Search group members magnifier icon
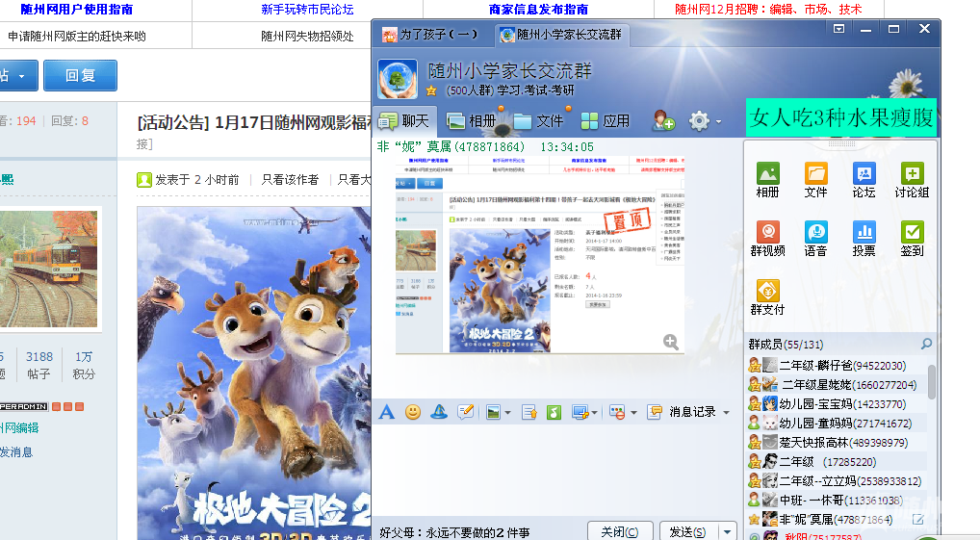 (x=926, y=344)
